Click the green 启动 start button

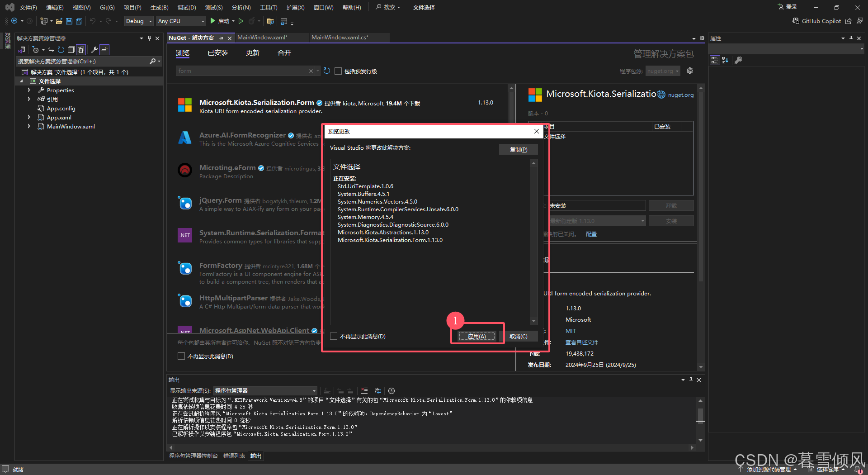(x=220, y=21)
